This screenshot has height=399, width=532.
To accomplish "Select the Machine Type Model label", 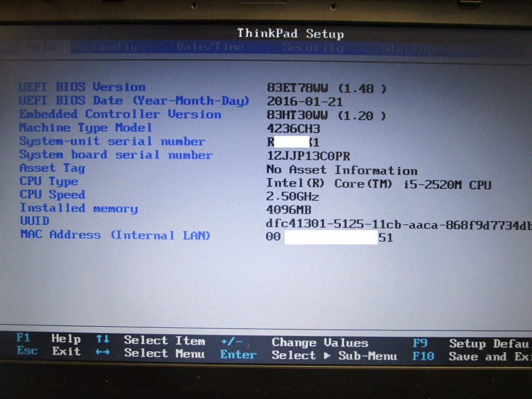I will coord(86,128).
